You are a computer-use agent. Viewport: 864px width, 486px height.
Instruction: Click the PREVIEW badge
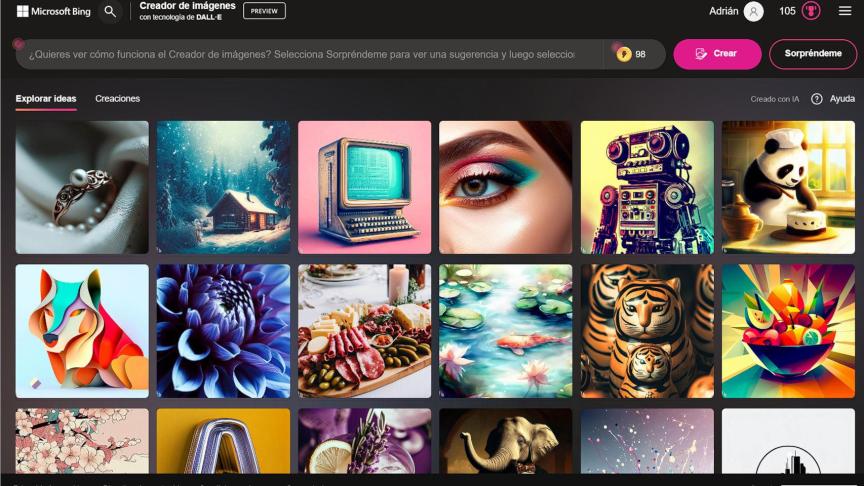[x=264, y=11]
